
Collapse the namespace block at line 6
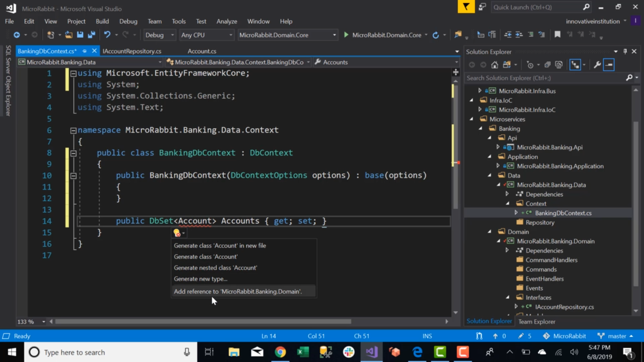(74, 130)
